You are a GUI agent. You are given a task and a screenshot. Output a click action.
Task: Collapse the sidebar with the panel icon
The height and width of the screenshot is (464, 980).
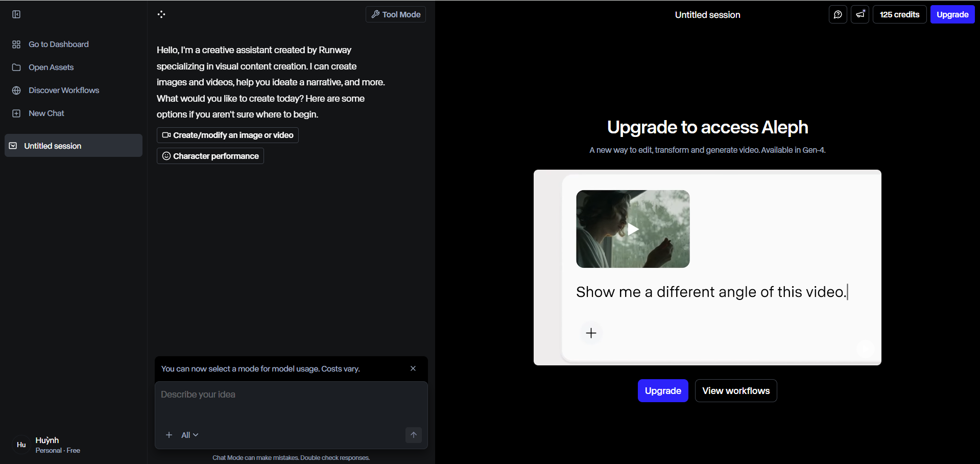pyautogui.click(x=16, y=14)
